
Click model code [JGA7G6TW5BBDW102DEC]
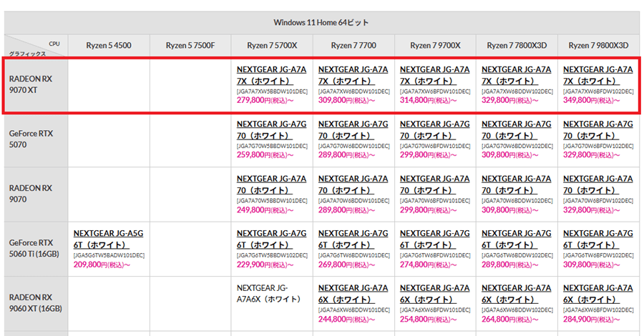[x=272, y=255]
